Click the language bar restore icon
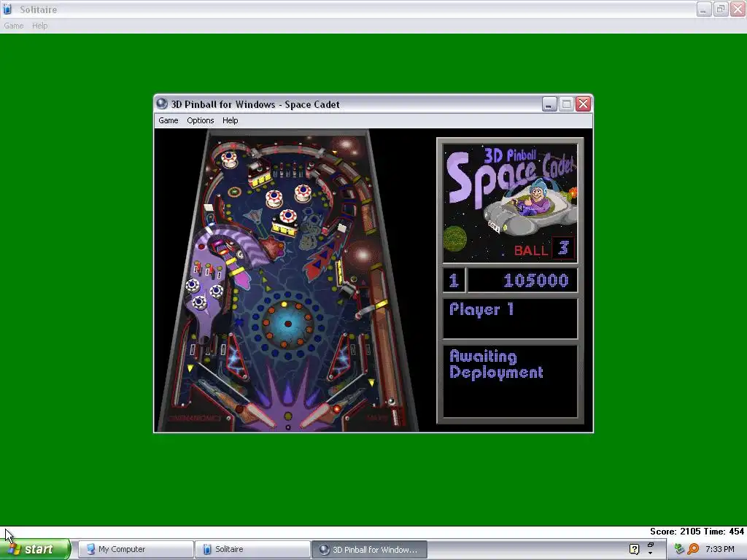This screenshot has height=560, width=747. (x=651, y=545)
